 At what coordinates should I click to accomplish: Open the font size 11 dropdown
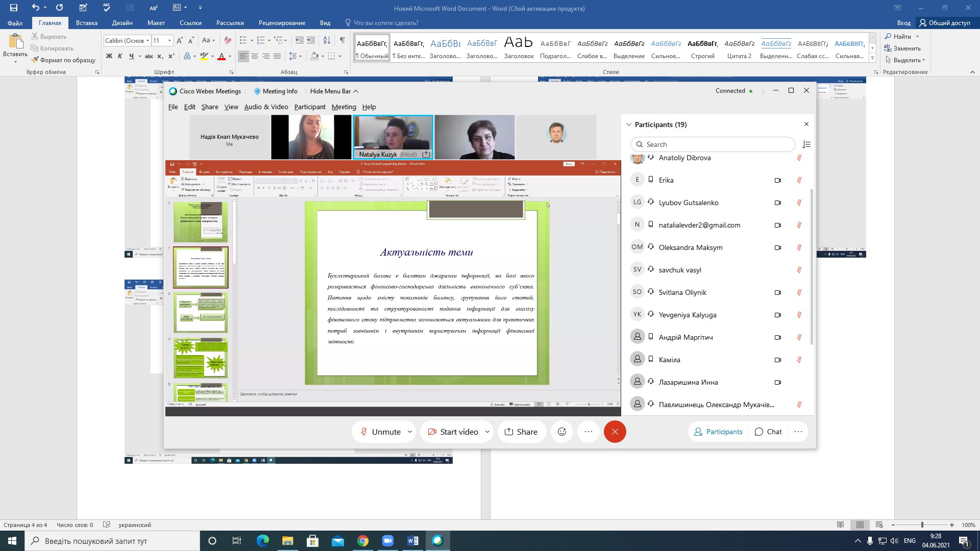click(169, 40)
